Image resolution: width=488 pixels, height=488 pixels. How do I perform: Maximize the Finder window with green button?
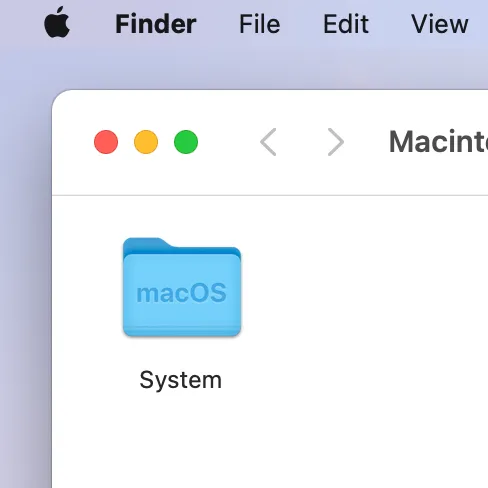(186, 142)
